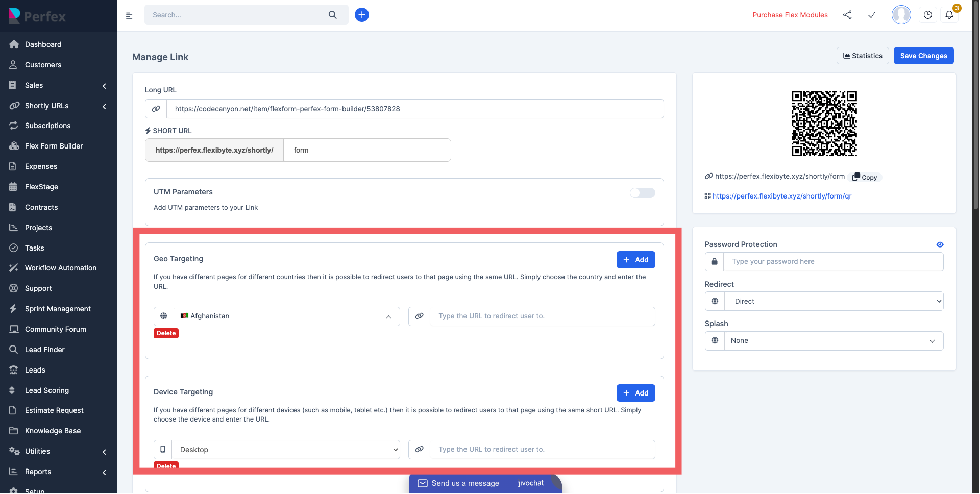Delete the Desktop device targeting row
The width and height of the screenshot is (980, 494).
point(166,465)
